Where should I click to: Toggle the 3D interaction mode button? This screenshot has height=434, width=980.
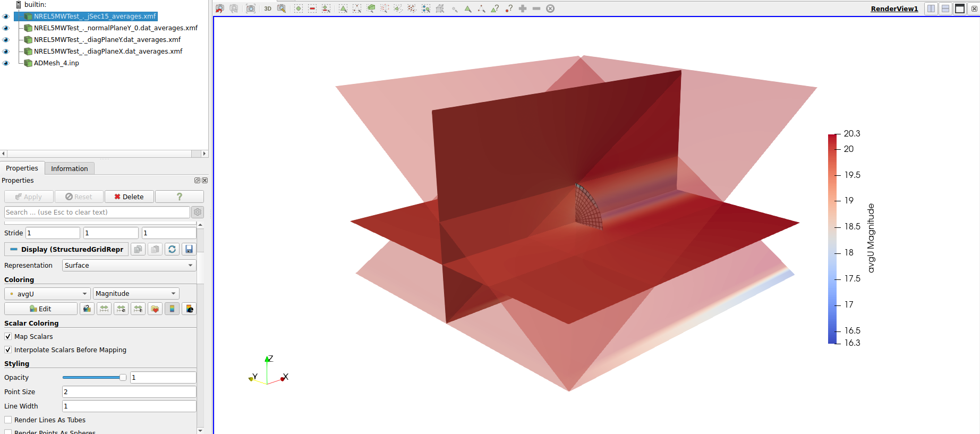[x=268, y=8]
